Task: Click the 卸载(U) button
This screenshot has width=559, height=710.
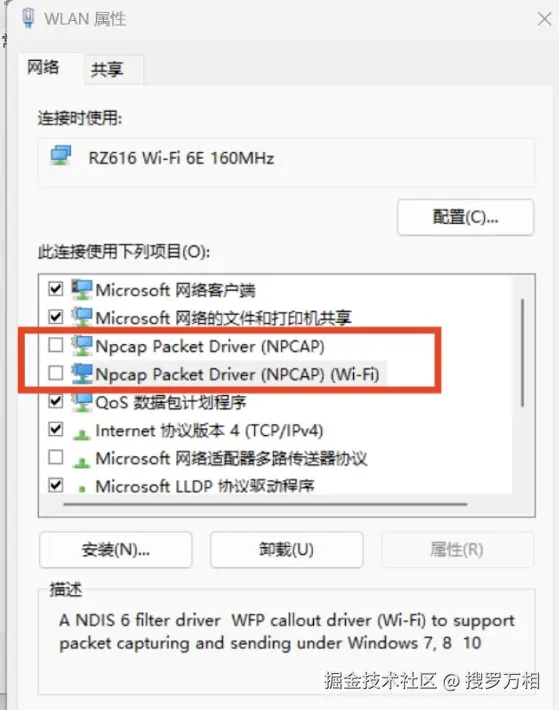Action: [x=287, y=550]
